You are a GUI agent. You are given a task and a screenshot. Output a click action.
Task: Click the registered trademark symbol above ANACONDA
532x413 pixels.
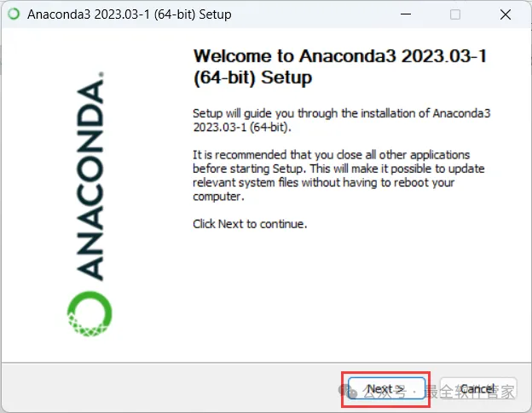(x=101, y=74)
